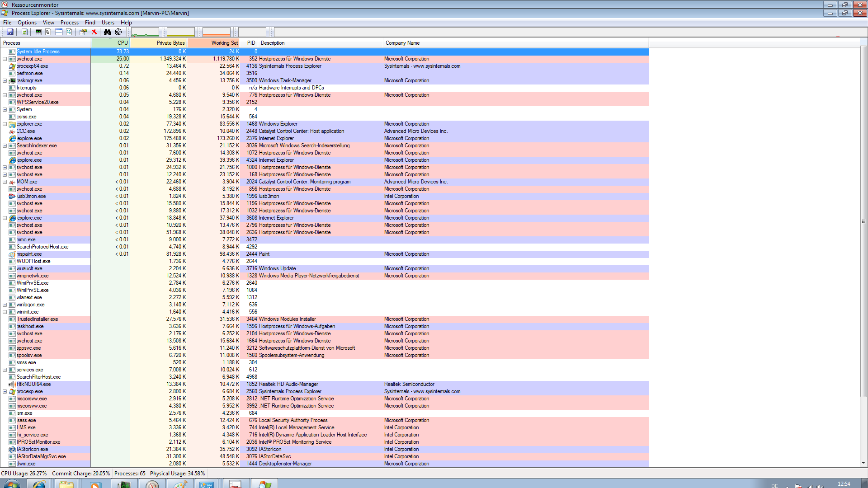Screen dimensions: 868x488
Task: Open System Information graph icon
Action: tap(38, 32)
